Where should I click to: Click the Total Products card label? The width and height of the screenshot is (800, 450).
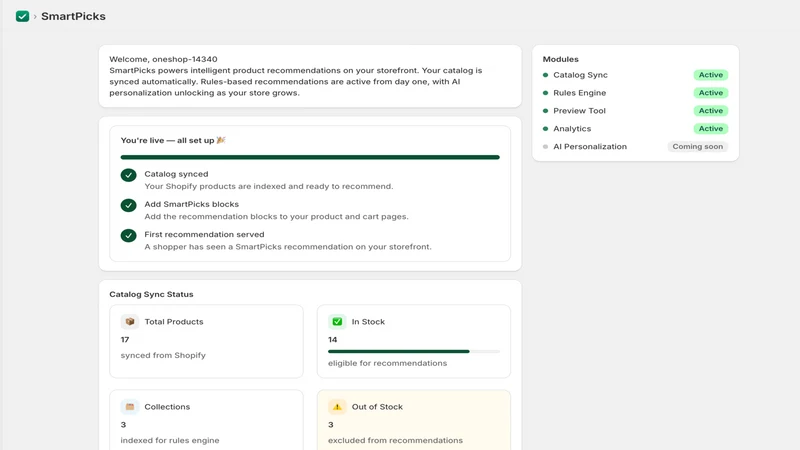(x=173, y=322)
